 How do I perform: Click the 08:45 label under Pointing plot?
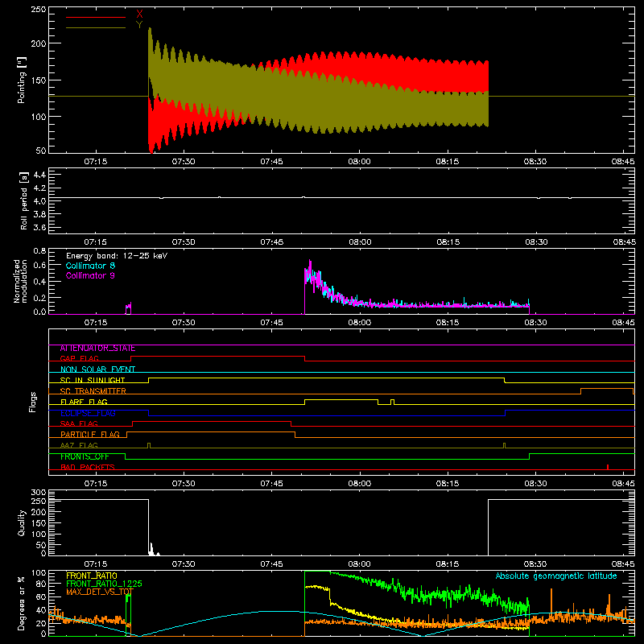tap(623, 162)
